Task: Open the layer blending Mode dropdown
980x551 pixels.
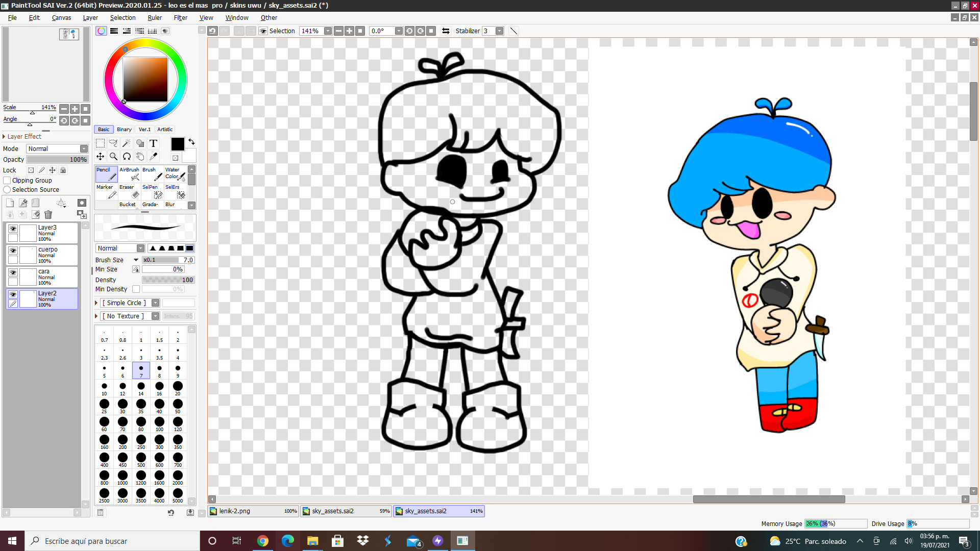Action: tap(57, 149)
